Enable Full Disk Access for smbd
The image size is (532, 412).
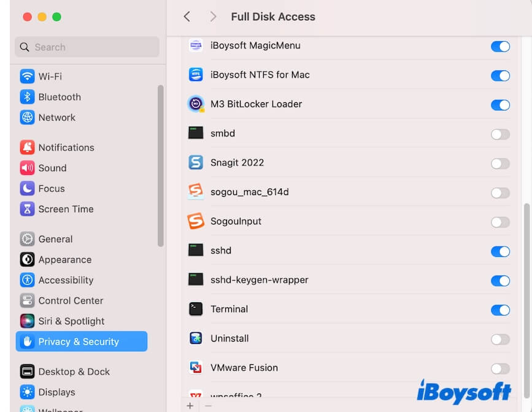[x=500, y=134]
